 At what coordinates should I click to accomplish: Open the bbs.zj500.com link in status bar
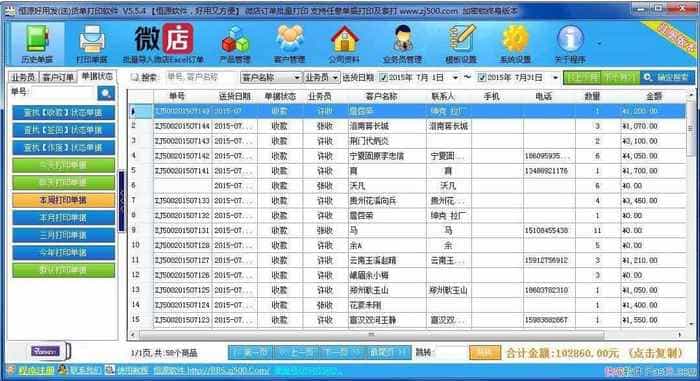click(211, 370)
